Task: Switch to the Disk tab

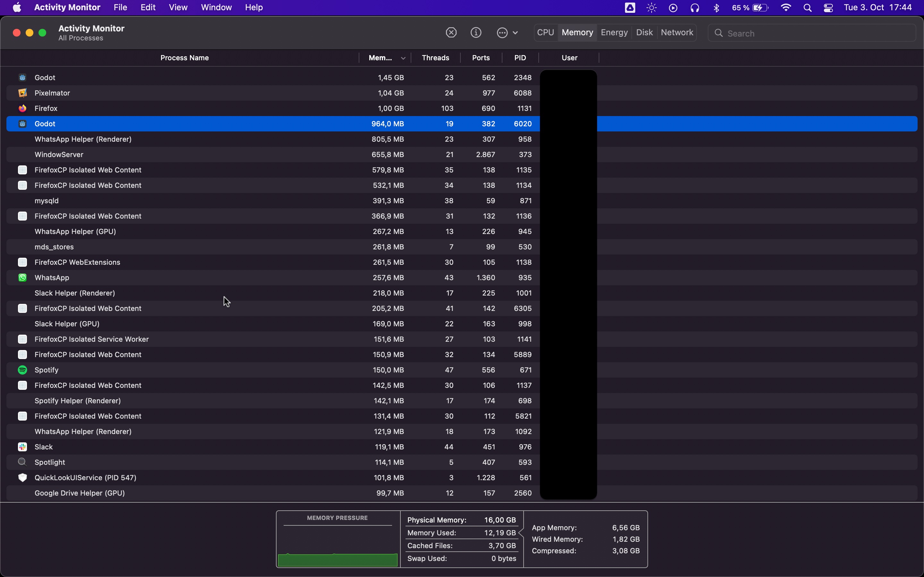Action: click(x=645, y=32)
